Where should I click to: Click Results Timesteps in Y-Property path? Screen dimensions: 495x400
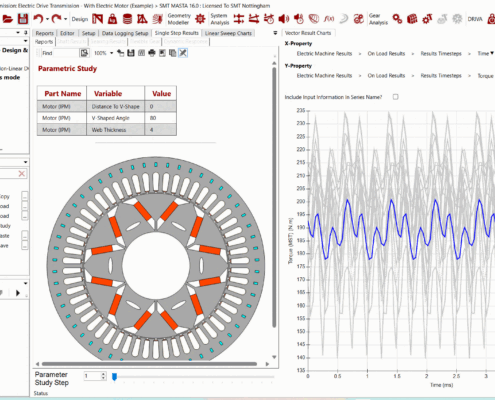[441, 76]
